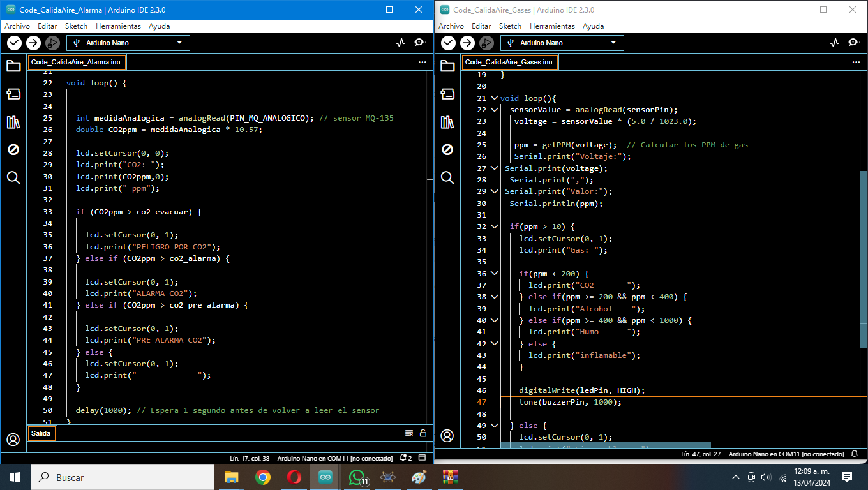Collapse fold arrow at line 42 in Gases
The image size is (868, 490).
pos(494,344)
